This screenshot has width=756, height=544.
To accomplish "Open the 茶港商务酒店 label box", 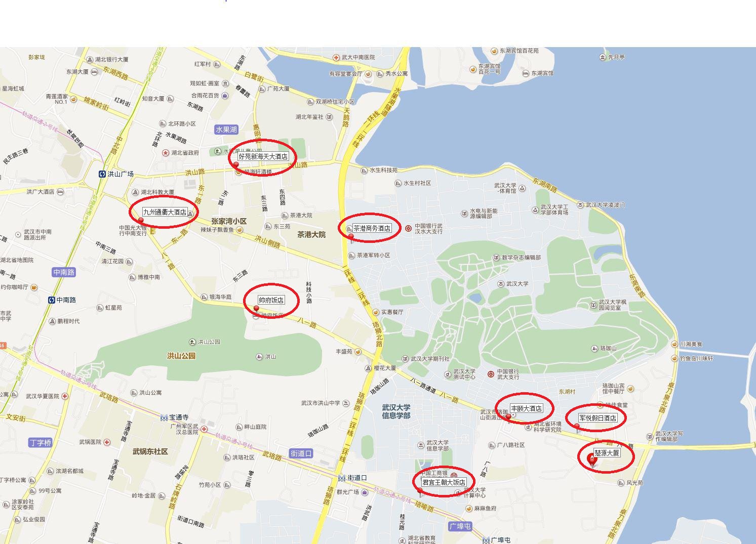I will point(372,228).
